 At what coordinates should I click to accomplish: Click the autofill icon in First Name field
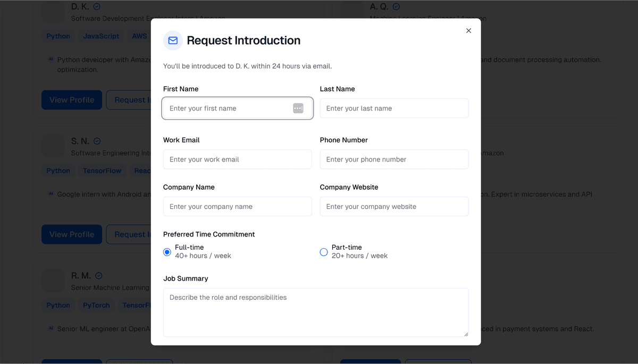[298, 108]
